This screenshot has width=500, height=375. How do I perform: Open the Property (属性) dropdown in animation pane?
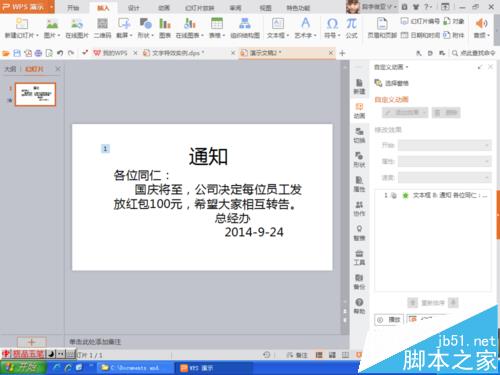444,161
